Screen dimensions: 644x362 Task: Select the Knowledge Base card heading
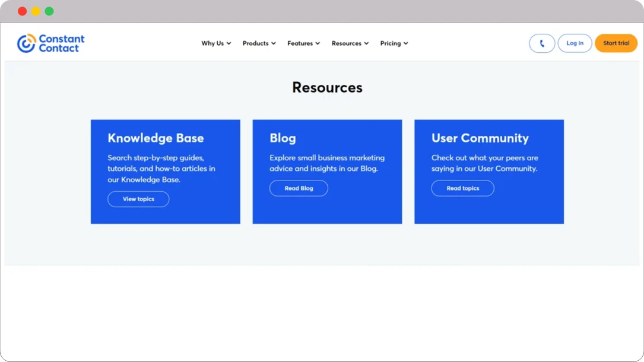[x=156, y=138]
